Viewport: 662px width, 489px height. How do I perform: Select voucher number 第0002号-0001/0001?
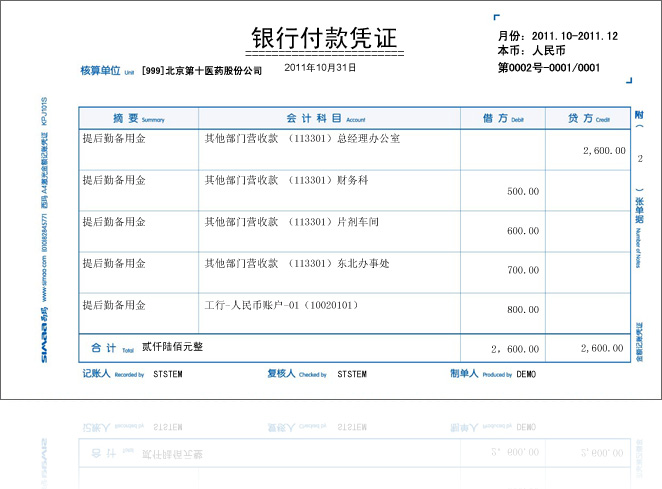[x=549, y=68]
